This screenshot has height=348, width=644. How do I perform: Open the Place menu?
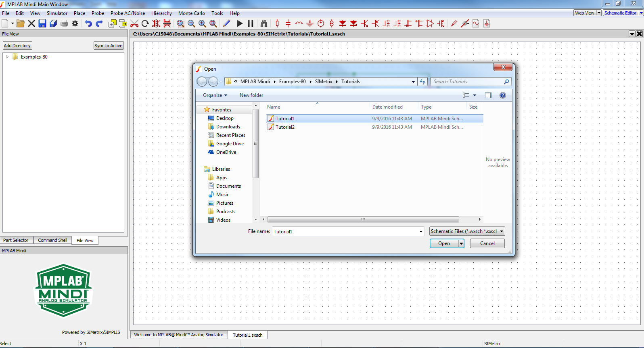79,13
